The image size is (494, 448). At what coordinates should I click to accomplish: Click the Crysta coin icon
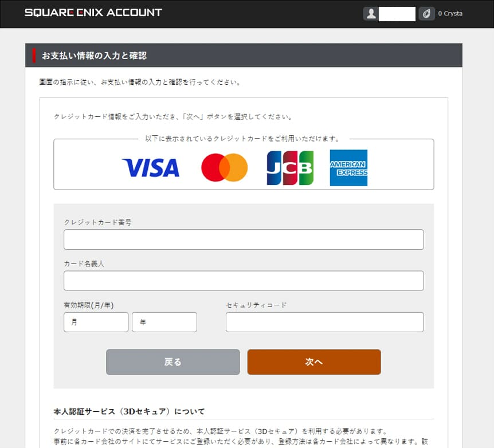(426, 14)
